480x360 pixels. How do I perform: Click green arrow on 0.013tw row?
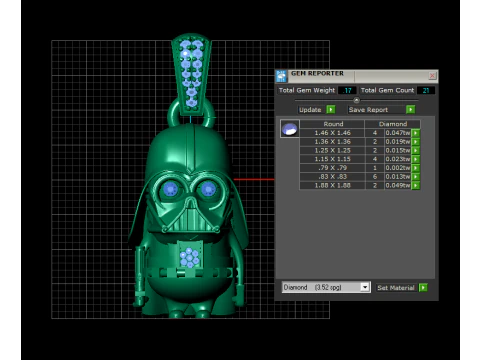coord(416,176)
